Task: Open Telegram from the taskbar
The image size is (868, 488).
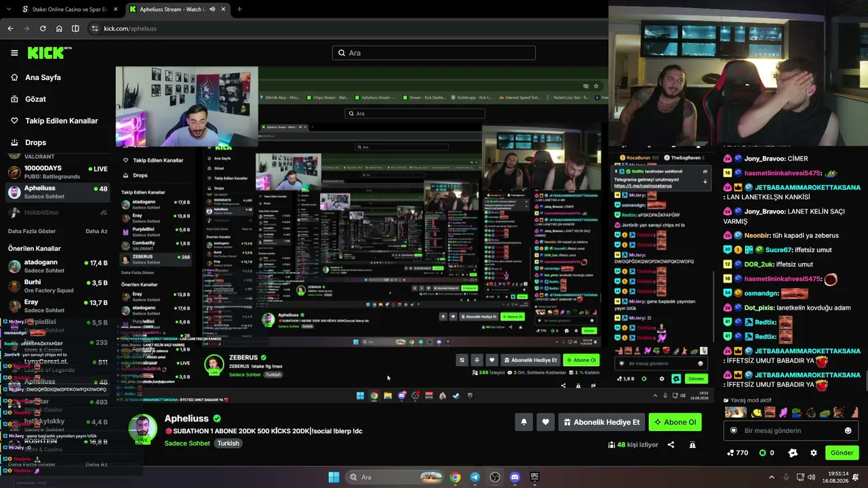Action: tap(475, 477)
